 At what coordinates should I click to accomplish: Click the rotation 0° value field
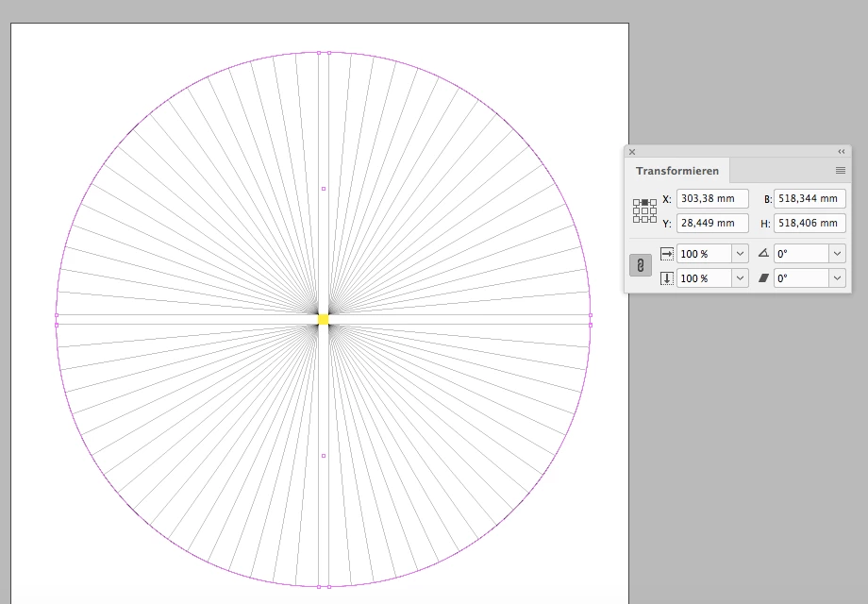coord(801,254)
